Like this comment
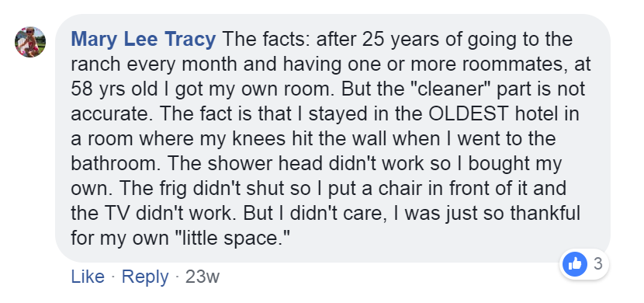 (x=88, y=277)
